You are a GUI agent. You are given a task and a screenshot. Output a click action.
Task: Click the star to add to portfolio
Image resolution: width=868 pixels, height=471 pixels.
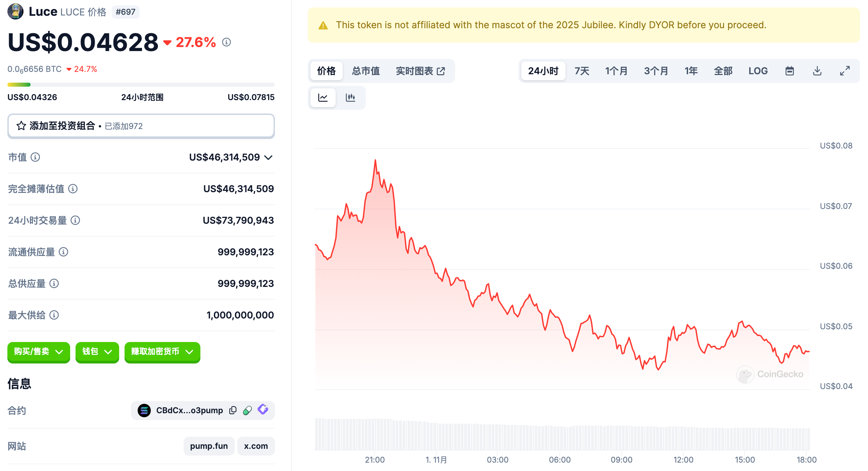[x=21, y=126]
